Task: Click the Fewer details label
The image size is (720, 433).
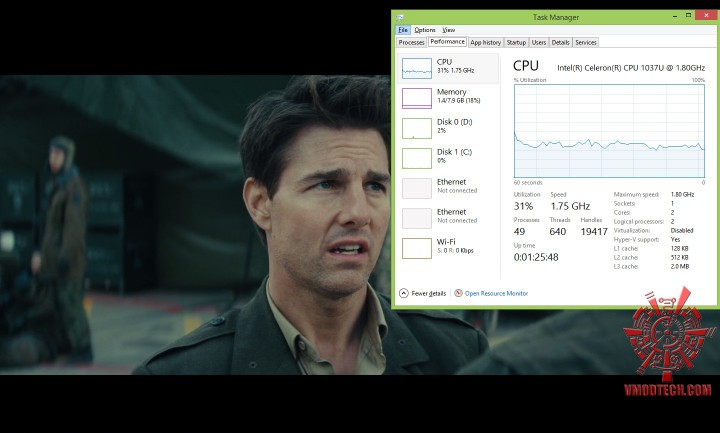Action: pyautogui.click(x=428, y=293)
